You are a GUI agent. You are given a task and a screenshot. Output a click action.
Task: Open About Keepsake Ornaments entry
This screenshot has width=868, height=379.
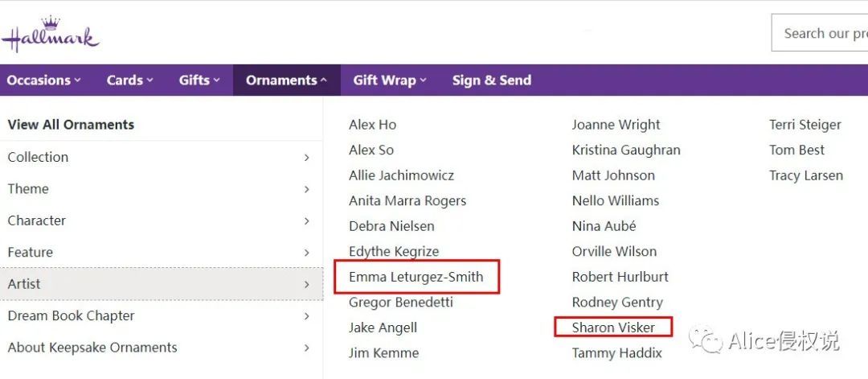(161, 348)
